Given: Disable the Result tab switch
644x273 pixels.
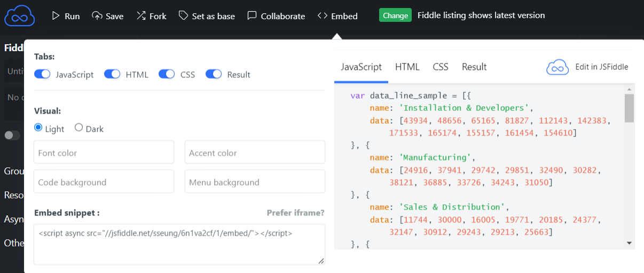Looking at the screenshot, I should (x=214, y=74).
